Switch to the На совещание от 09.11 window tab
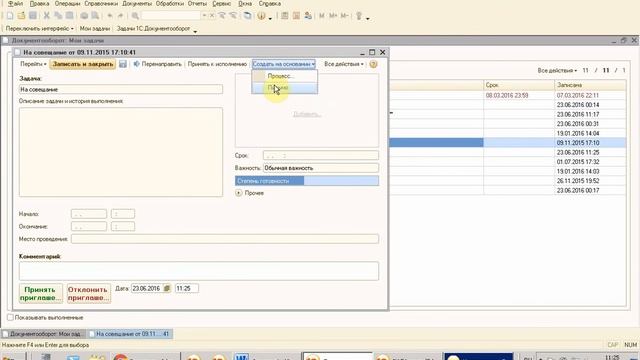The width and height of the screenshot is (640, 360). (x=130, y=334)
